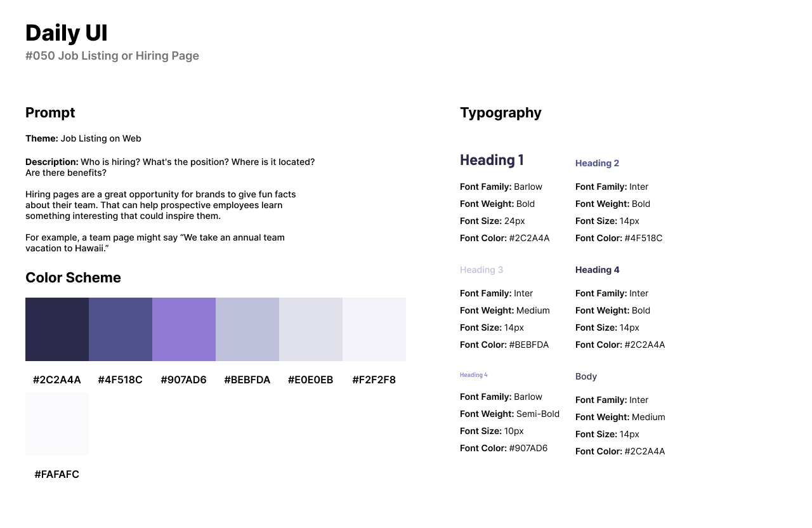Image resolution: width=812 pixels, height=528 pixels.
Task: Click the "Daily UI" title
Action: pos(67,33)
